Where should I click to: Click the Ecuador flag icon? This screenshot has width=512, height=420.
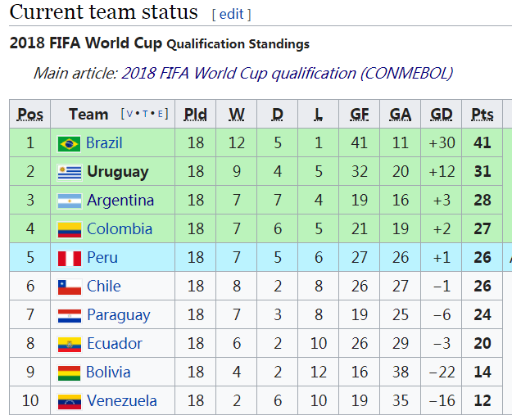tap(69, 345)
